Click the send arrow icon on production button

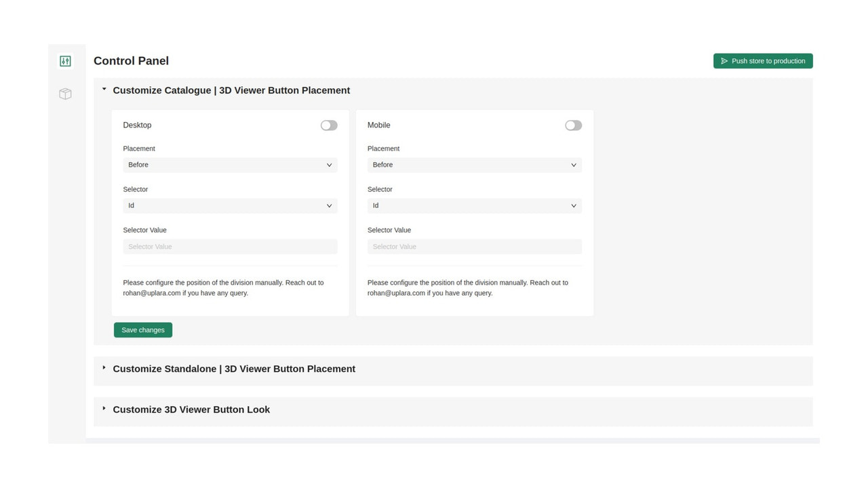pyautogui.click(x=724, y=60)
